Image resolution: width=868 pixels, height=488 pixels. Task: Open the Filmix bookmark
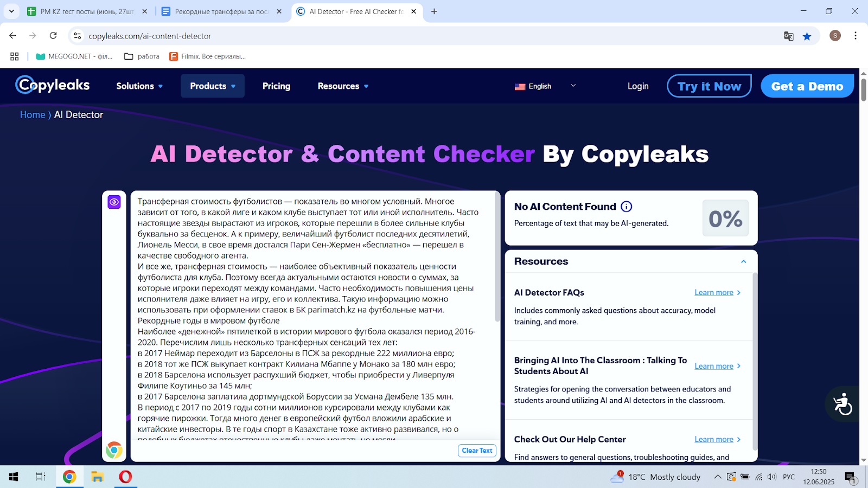[207, 56]
